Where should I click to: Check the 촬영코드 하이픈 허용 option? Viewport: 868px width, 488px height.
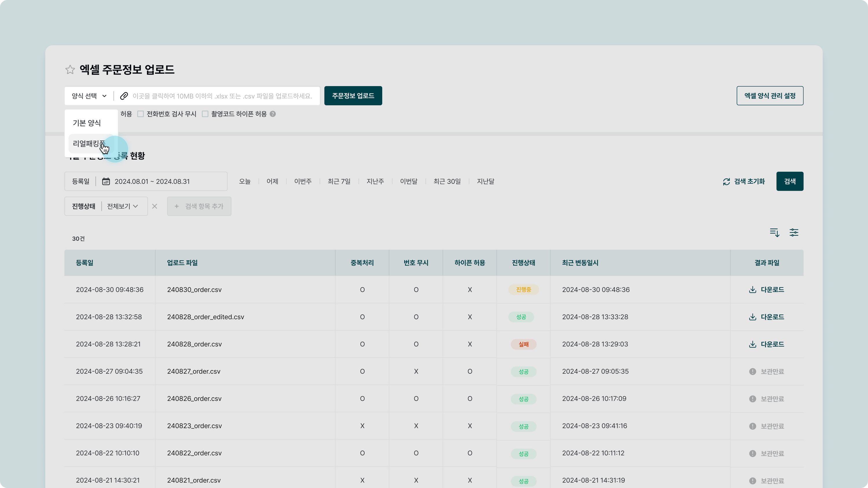205,114
